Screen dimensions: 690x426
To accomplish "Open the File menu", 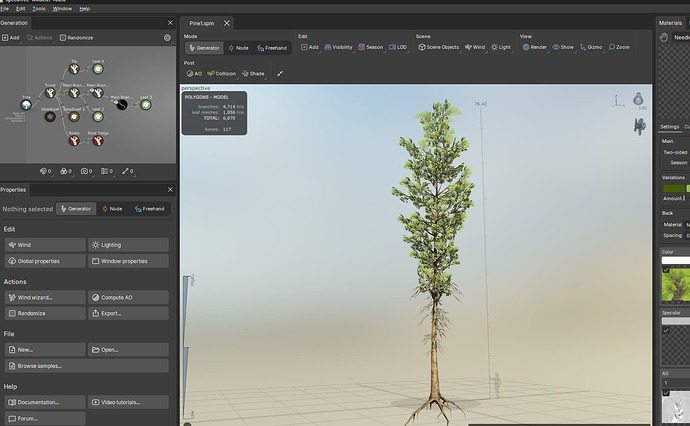I will [x=4, y=8].
